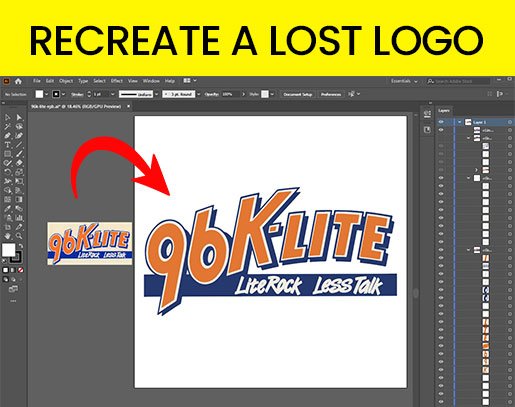Activate the Perspective Grid tool
The image size is (515, 407).
(x=19, y=190)
